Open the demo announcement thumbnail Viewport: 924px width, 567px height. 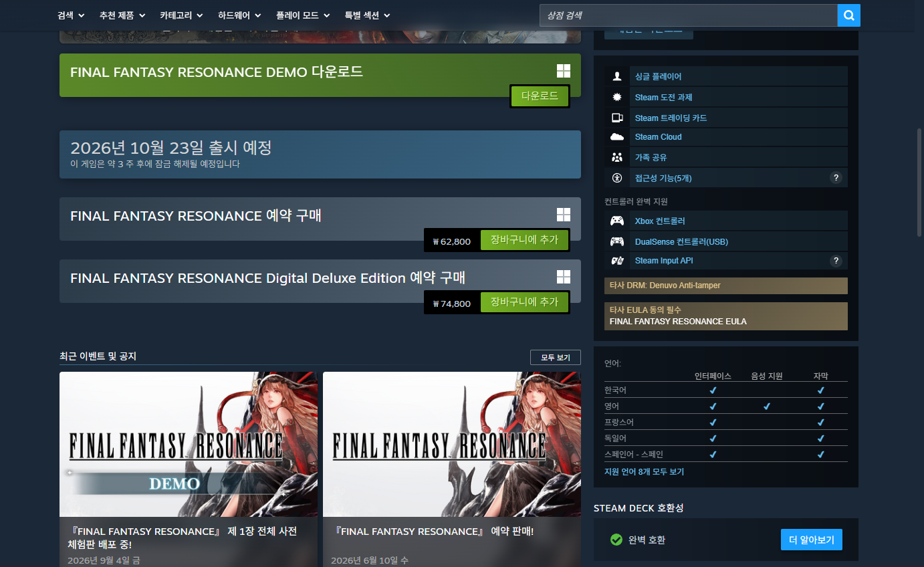pos(189,444)
